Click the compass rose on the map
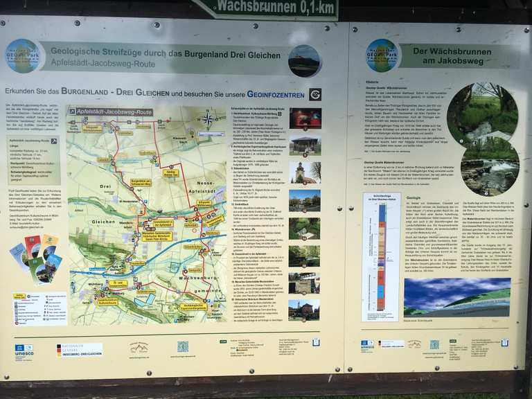 [x=208, y=118]
